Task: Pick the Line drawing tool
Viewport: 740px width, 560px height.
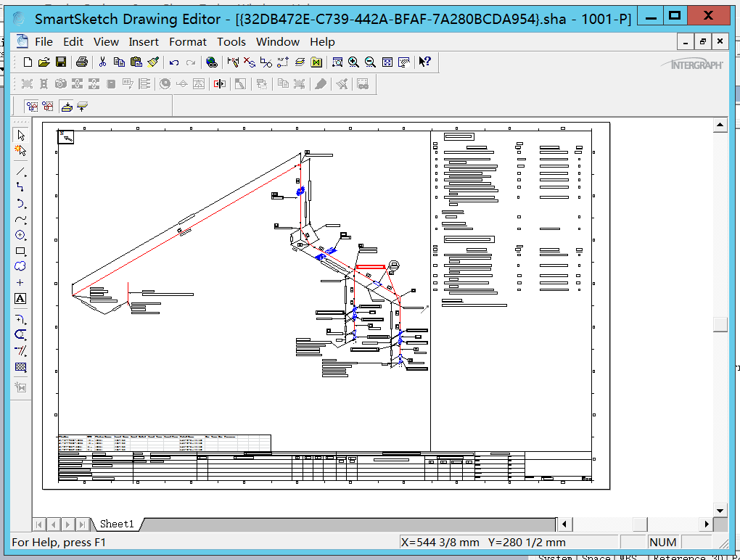Action: (x=20, y=172)
